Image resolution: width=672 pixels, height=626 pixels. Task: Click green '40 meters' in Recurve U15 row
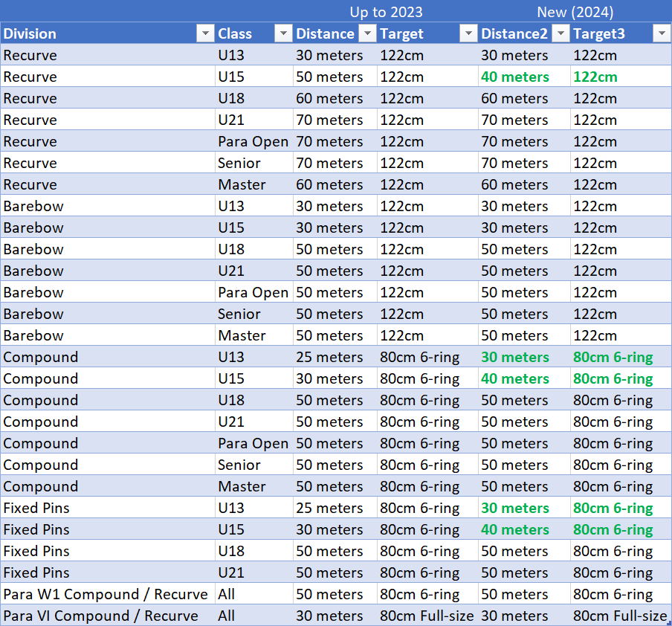tap(515, 77)
